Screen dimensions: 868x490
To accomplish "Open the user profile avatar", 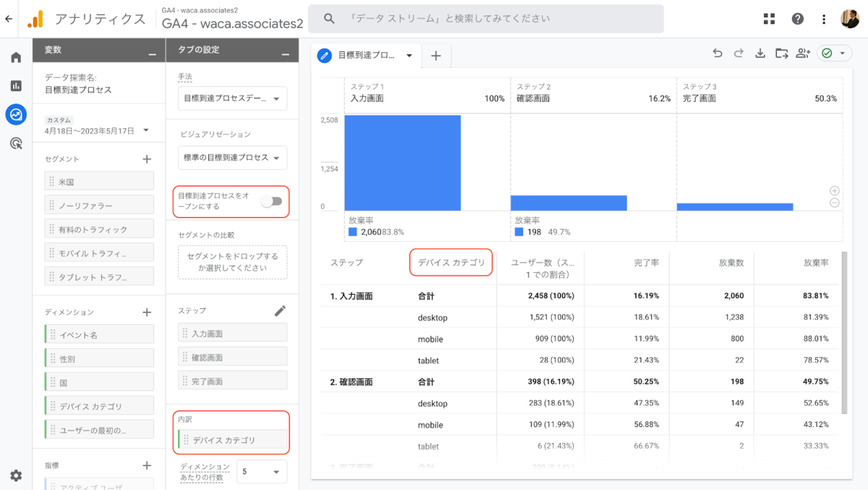I will coord(850,19).
